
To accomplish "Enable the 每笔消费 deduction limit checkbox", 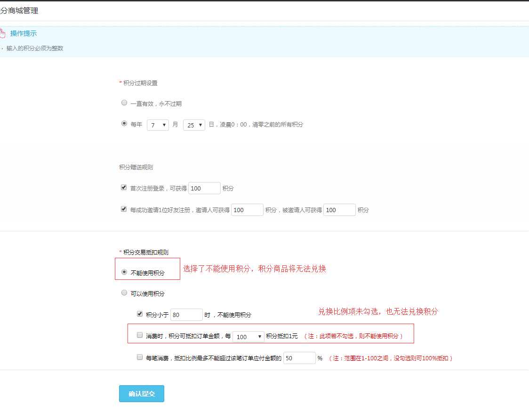I will click(140, 357).
